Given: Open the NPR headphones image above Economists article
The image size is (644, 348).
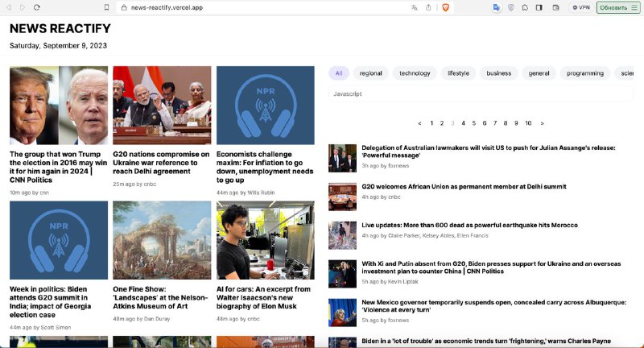Looking at the screenshot, I should tap(266, 106).
